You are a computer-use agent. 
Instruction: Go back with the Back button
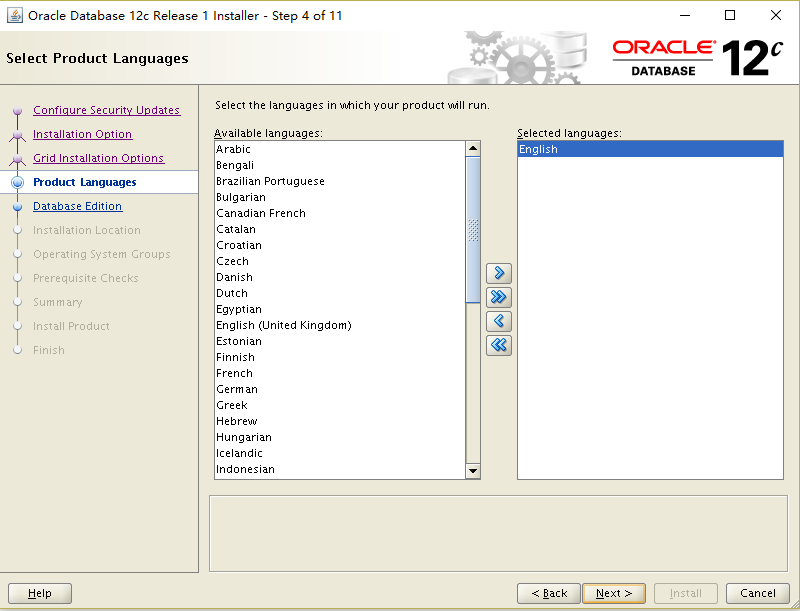pyautogui.click(x=548, y=593)
